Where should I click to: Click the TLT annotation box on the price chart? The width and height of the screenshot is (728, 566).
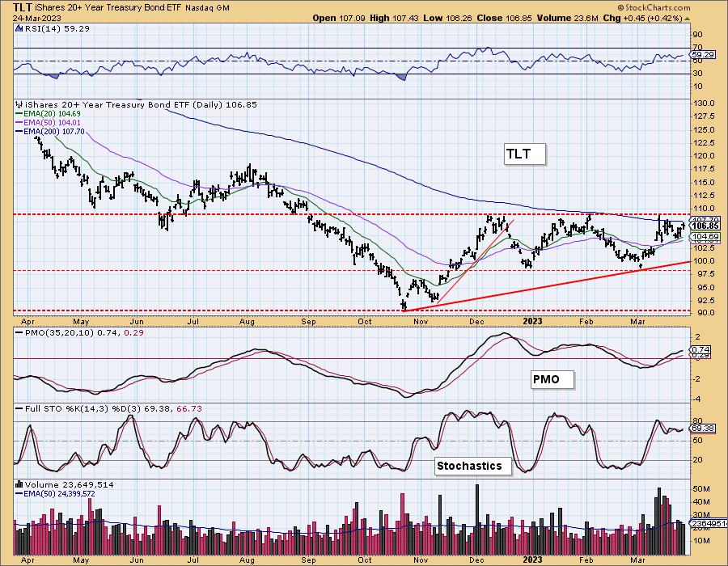pos(525,154)
